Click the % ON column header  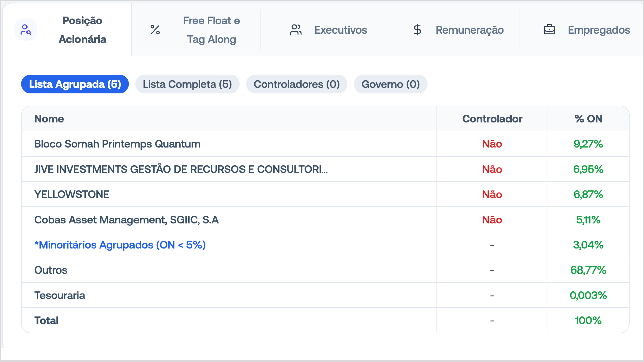[x=588, y=119]
